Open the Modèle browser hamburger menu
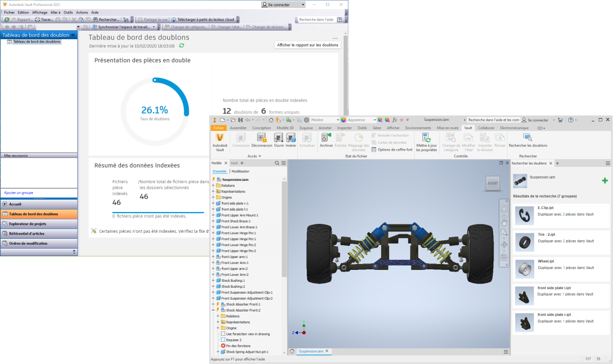Image resolution: width=613 pixels, height=364 pixels. click(x=283, y=163)
